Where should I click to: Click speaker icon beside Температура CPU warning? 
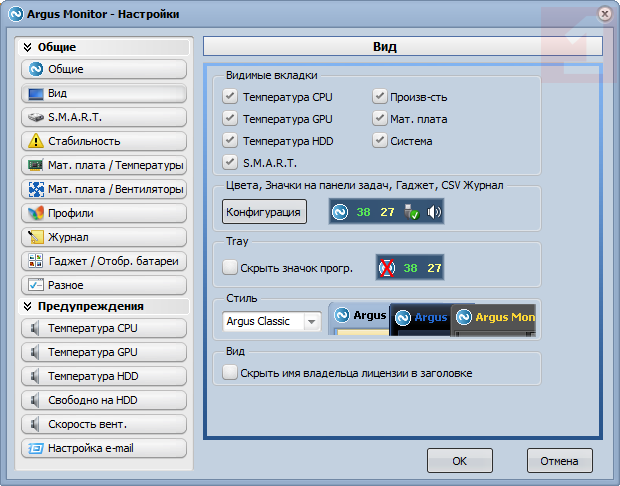pyautogui.click(x=35, y=328)
